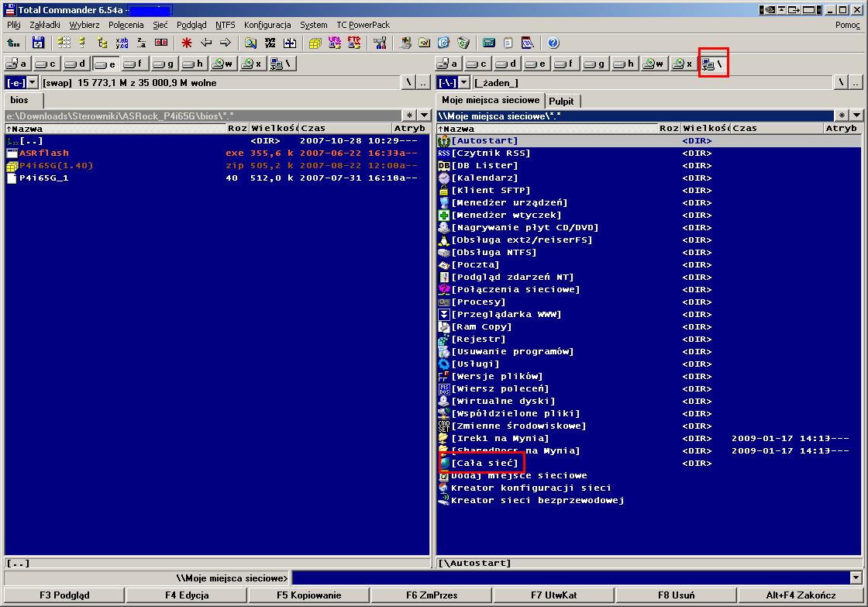Click the red asterisk invert selection icon
The width and height of the screenshot is (868, 607).
click(x=187, y=43)
